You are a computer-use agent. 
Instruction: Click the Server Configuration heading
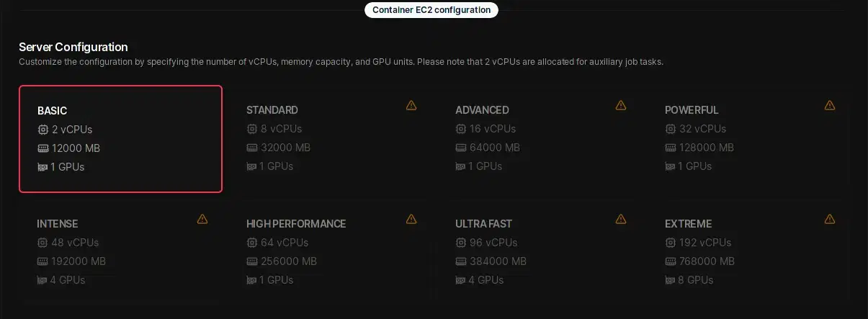73,47
